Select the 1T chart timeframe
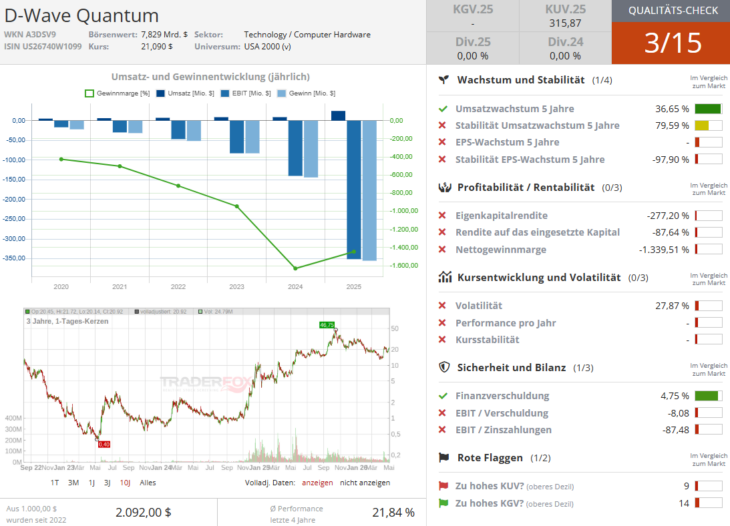 tap(54, 483)
